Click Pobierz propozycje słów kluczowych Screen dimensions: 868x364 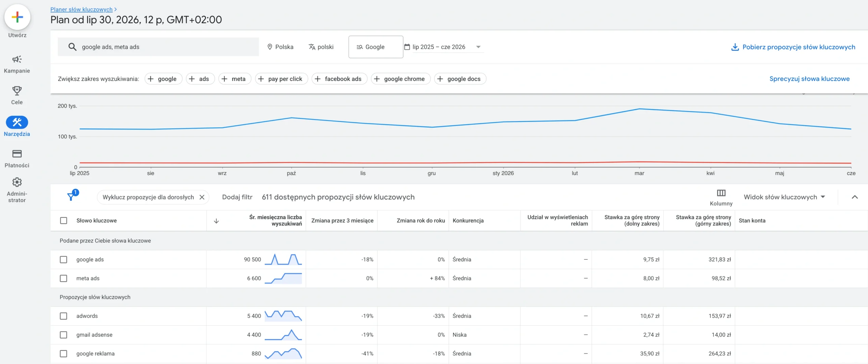pyautogui.click(x=793, y=47)
